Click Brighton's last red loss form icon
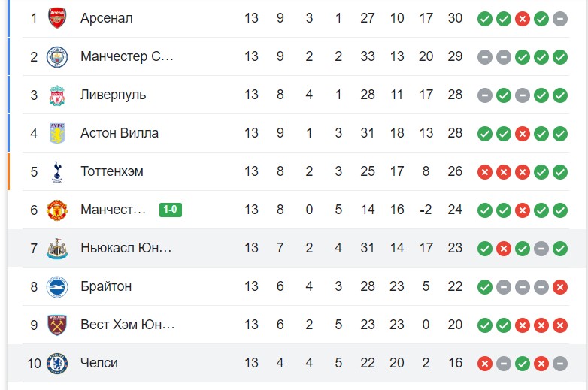Viewport: 588px width, 390px height. click(560, 287)
